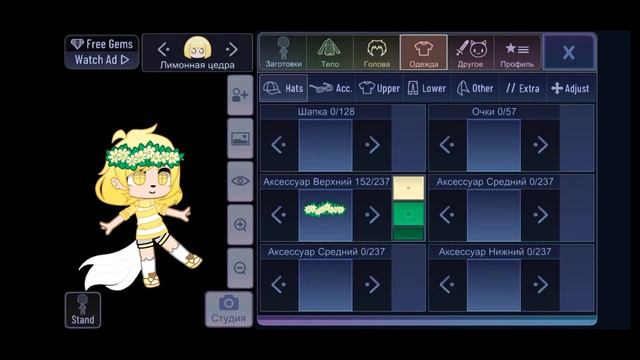Switch to the Тело body tab
This screenshot has height=360, width=640.
(x=330, y=52)
